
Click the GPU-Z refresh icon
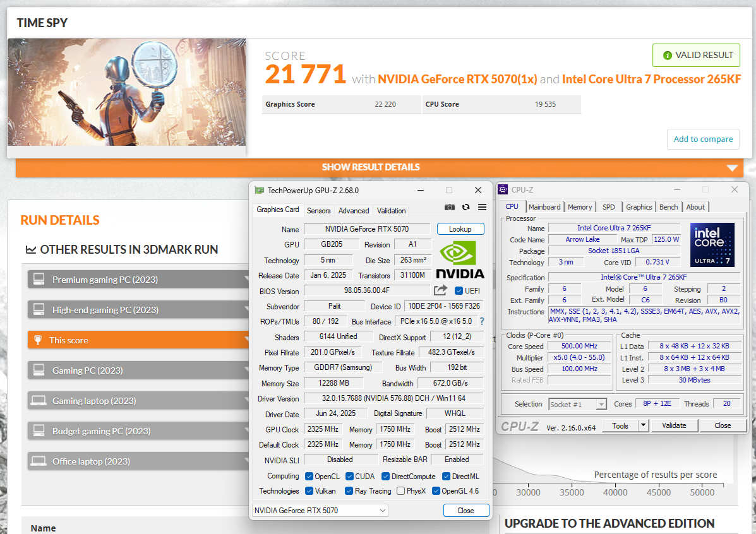pos(465,207)
